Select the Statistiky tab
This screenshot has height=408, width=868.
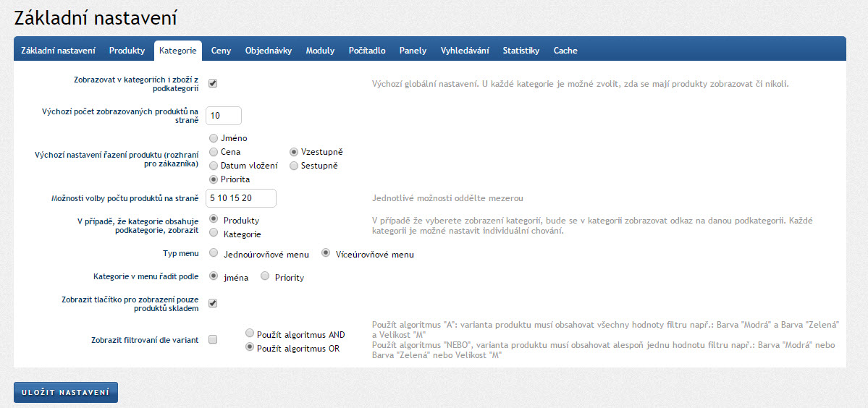(521, 51)
